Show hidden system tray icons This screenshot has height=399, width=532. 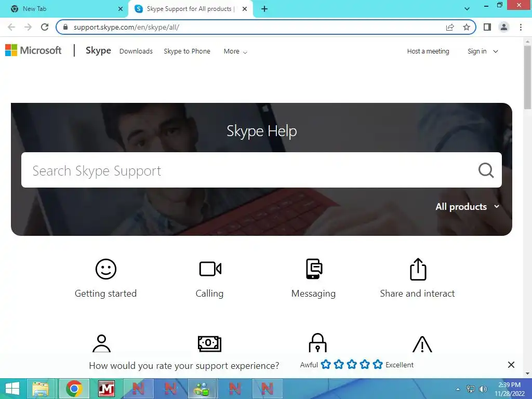click(458, 389)
